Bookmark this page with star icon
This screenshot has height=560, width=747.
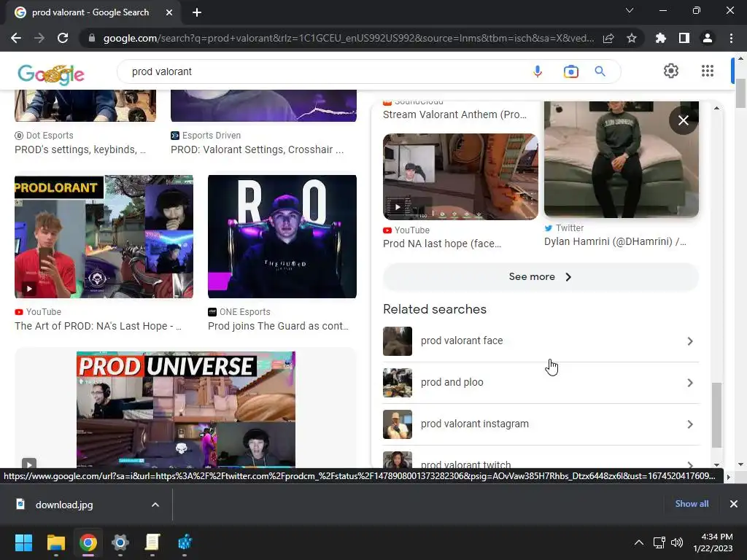(632, 38)
